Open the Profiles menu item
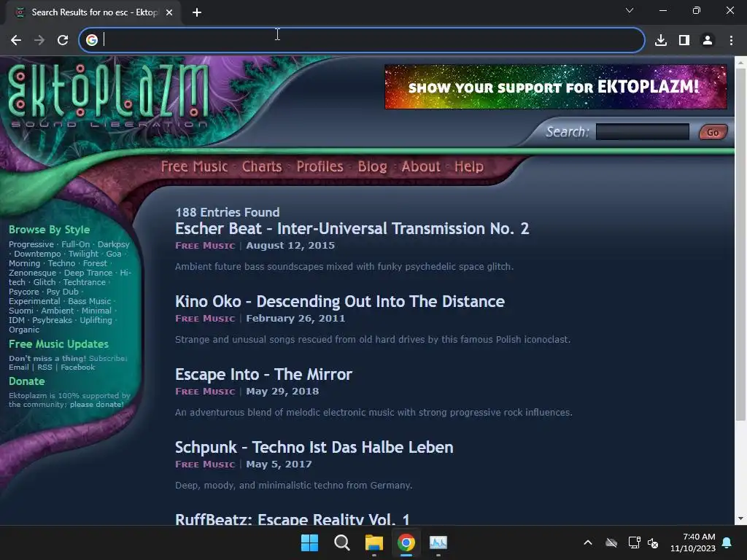The image size is (747, 560). click(x=320, y=167)
